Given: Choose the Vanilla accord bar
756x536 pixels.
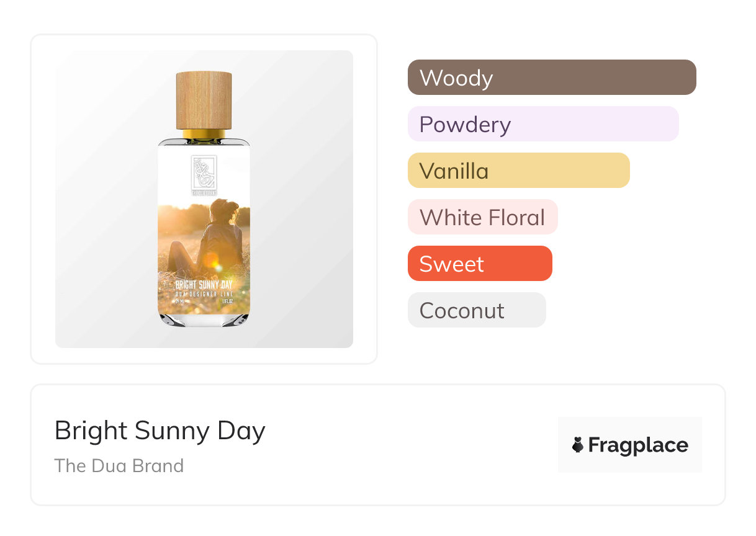Looking at the screenshot, I should tap(518, 171).
